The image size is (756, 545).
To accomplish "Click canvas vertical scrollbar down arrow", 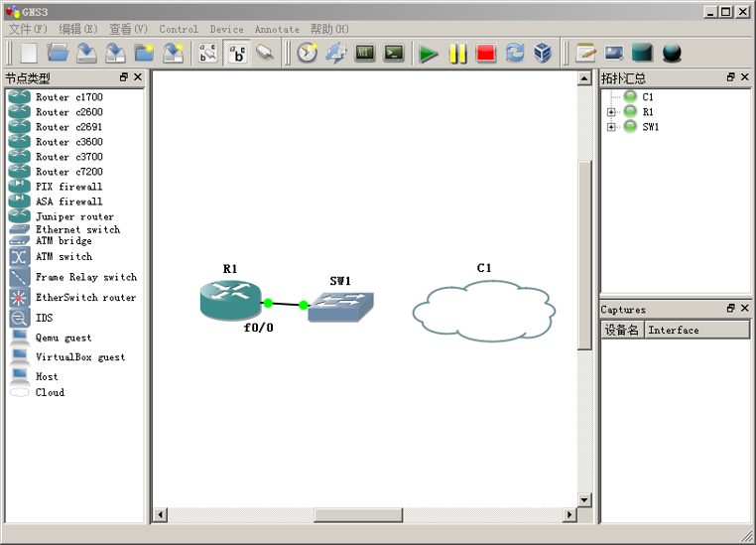I will click(x=584, y=499).
